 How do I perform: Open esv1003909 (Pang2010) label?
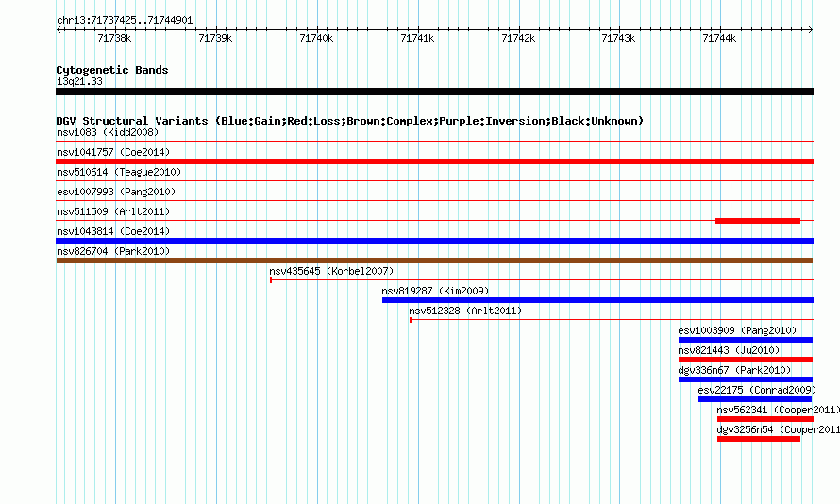click(737, 330)
